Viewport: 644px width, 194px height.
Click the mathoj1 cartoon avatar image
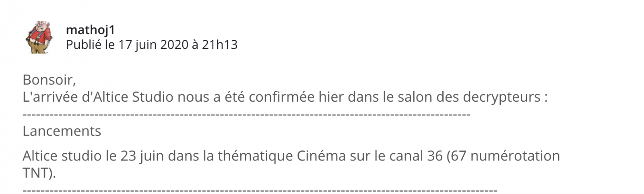[x=39, y=37]
